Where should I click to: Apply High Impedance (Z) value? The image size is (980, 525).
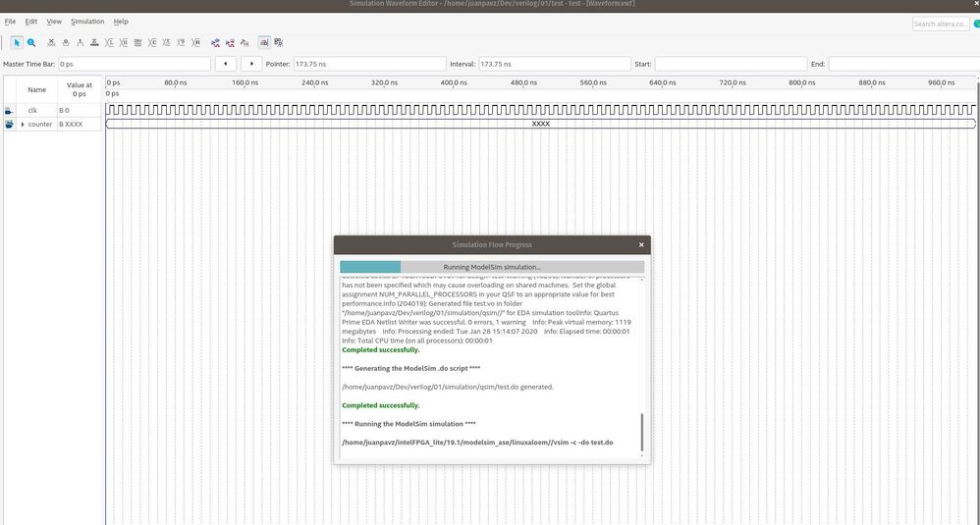click(94, 42)
